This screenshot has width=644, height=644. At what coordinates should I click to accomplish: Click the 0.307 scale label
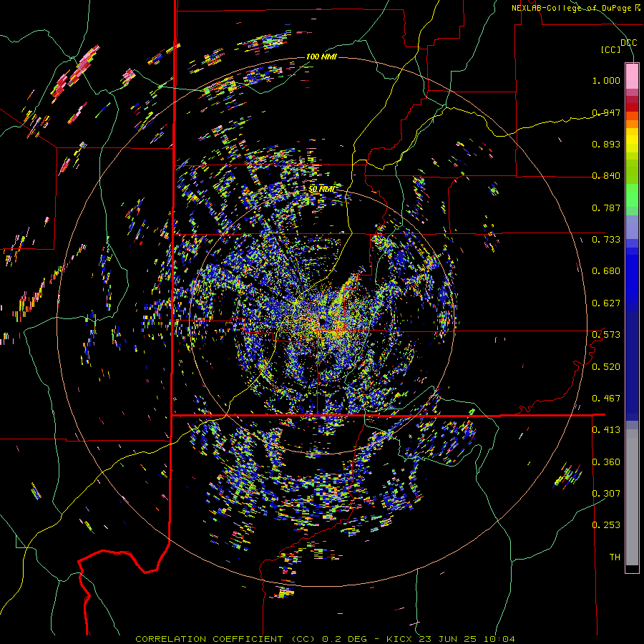[606, 494]
